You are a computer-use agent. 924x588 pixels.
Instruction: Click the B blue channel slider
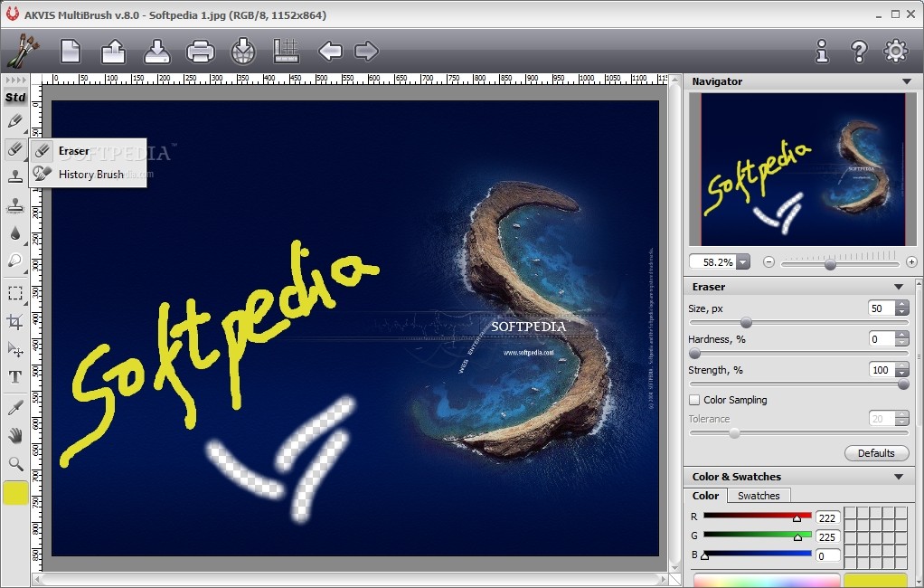pyautogui.click(x=758, y=554)
